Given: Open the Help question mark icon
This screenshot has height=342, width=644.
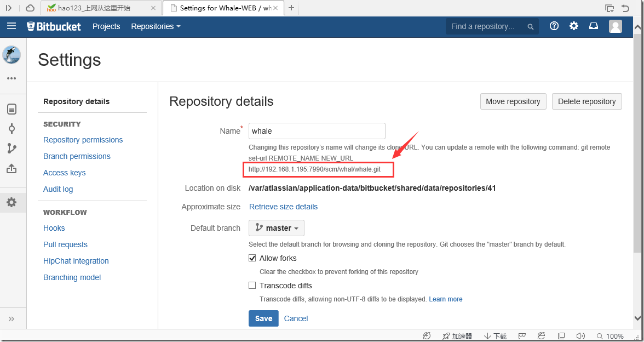Looking at the screenshot, I should (554, 26).
